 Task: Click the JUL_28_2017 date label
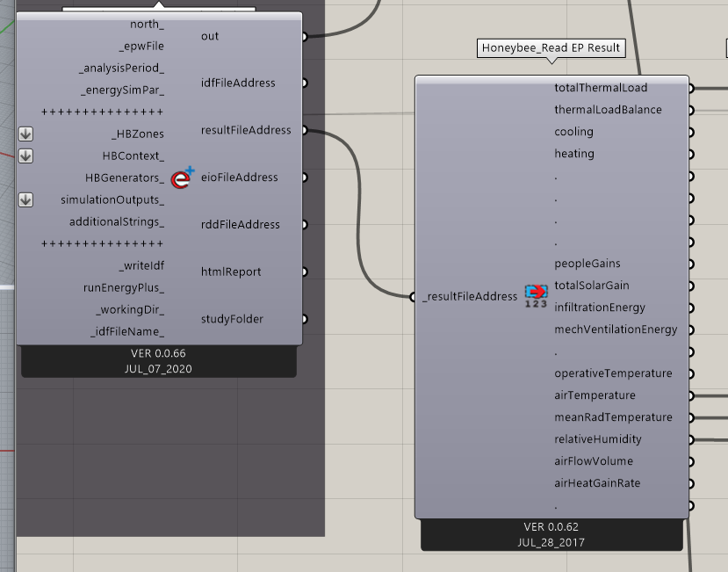coord(551,543)
